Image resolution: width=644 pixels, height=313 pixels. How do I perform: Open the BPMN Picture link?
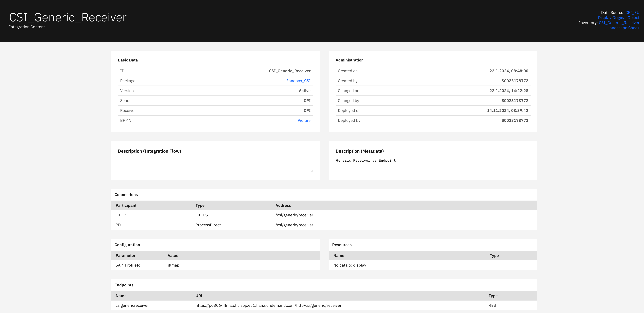304,120
